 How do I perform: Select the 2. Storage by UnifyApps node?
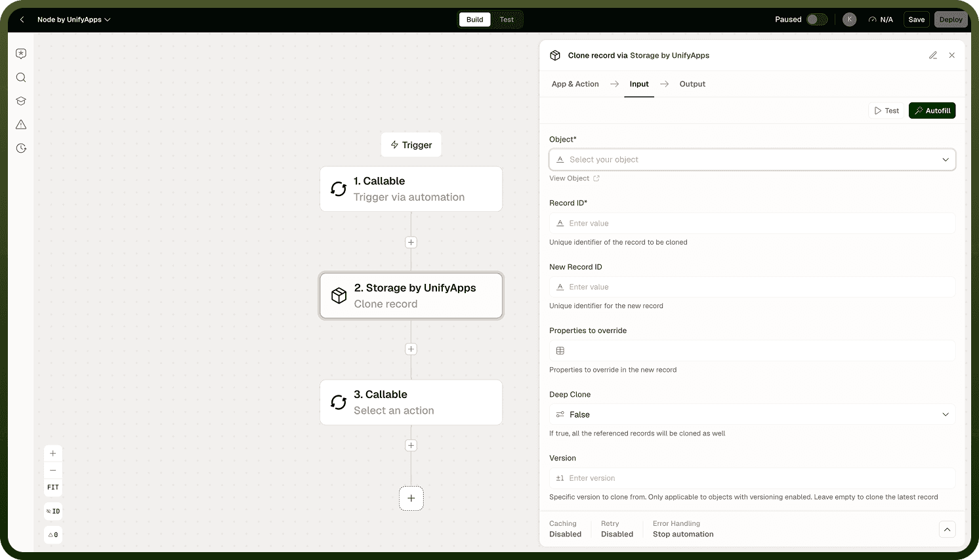click(x=411, y=296)
